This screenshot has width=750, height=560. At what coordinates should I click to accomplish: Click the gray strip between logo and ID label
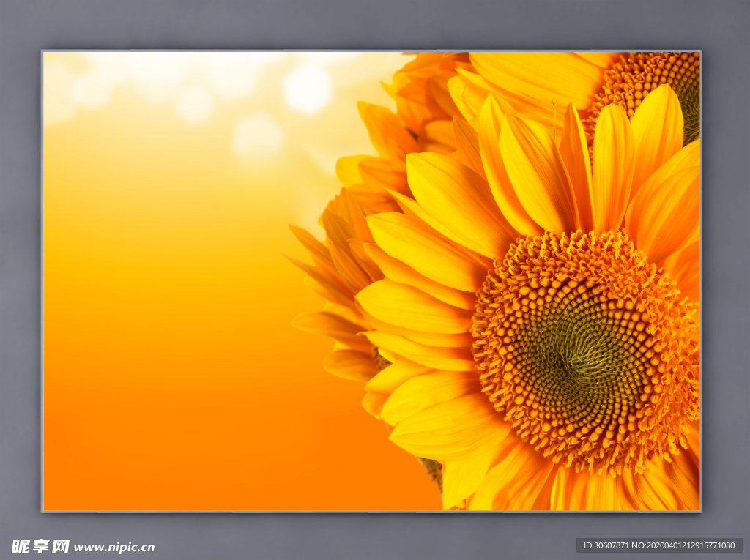point(366,546)
